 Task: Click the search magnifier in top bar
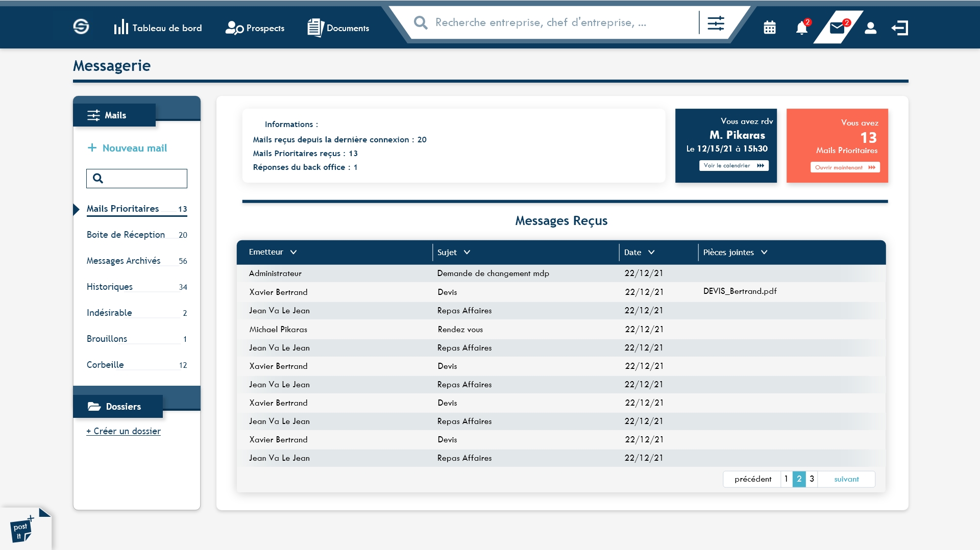coord(421,22)
